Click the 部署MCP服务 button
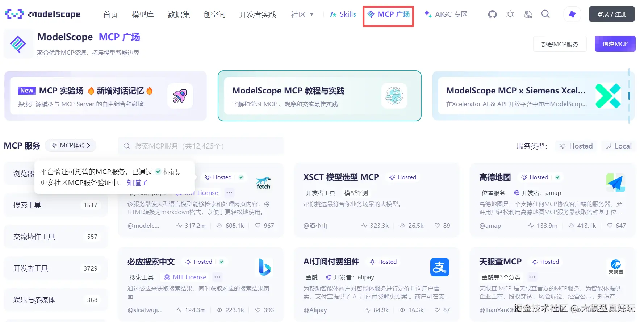Viewport: 644px width, 322px height. coord(560,44)
